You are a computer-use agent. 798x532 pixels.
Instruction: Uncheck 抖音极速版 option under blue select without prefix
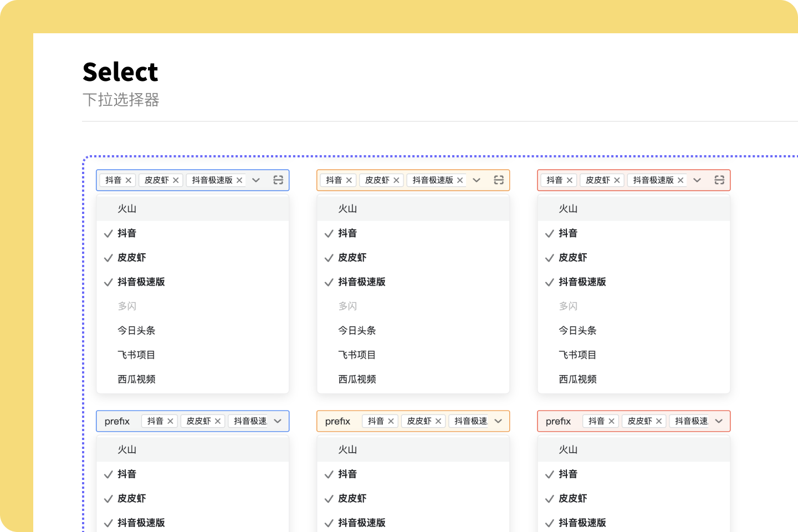coord(193,282)
